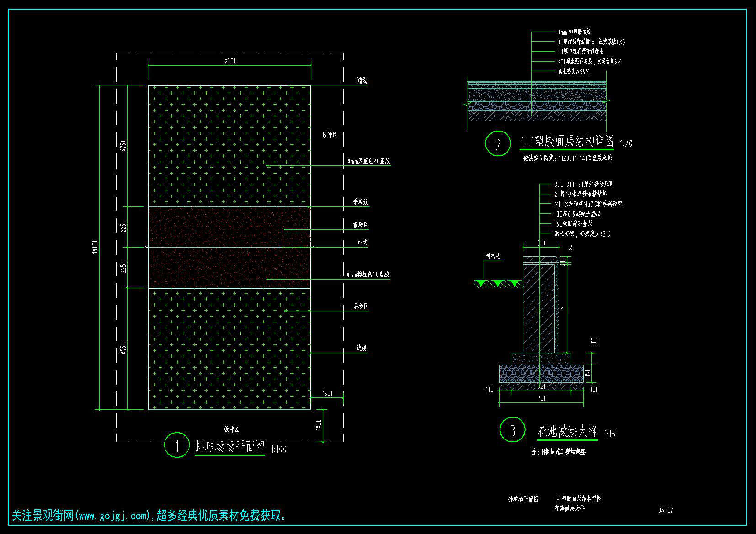Click the 8mm天蓝色PU塑胶 annotation label
This screenshot has width=756, height=534.
[x=369, y=161]
